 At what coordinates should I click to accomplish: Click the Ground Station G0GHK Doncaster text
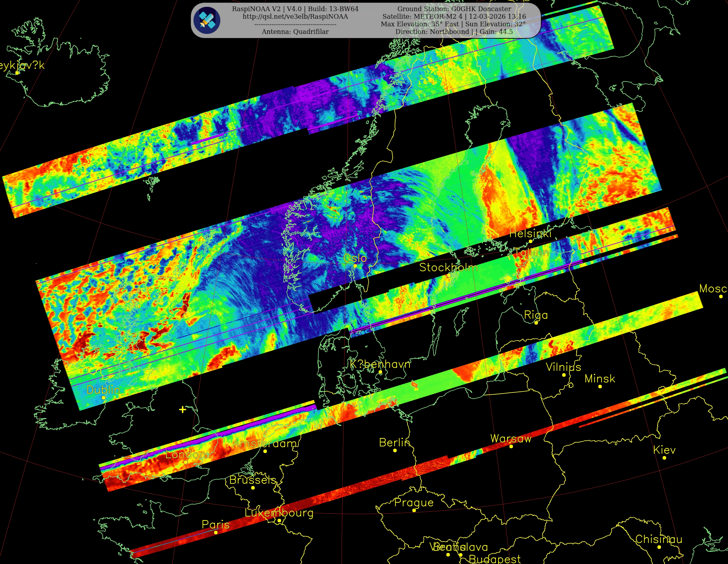(x=454, y=9)
